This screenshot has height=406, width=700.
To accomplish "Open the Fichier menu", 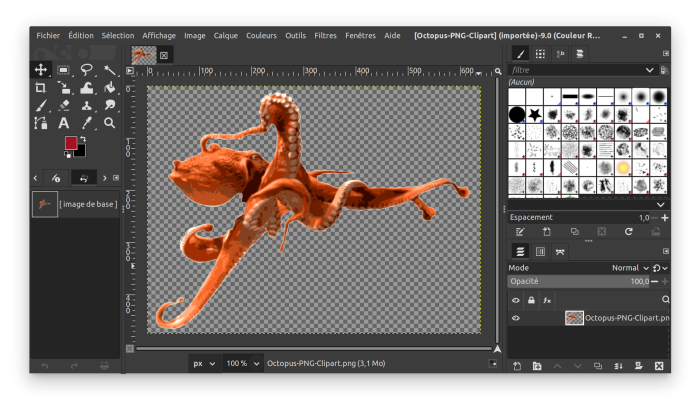I will pos(48,36).
